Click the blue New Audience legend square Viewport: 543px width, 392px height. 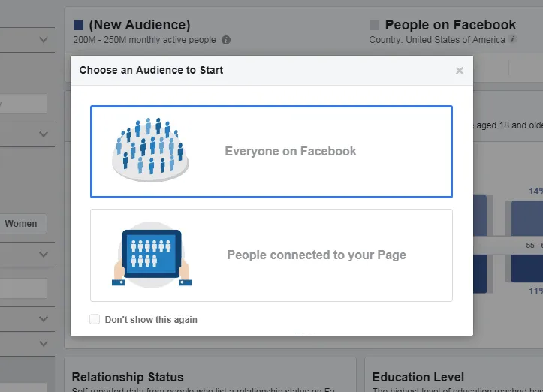click(x=79, y=25)
